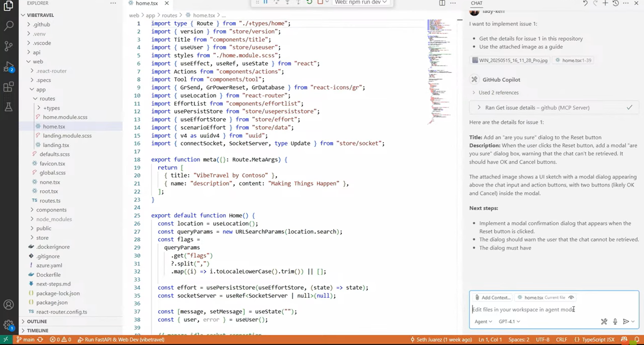Restart the debug session
Image resolution: width=644 pixels, height=345 pixels.
coord(309,2)
